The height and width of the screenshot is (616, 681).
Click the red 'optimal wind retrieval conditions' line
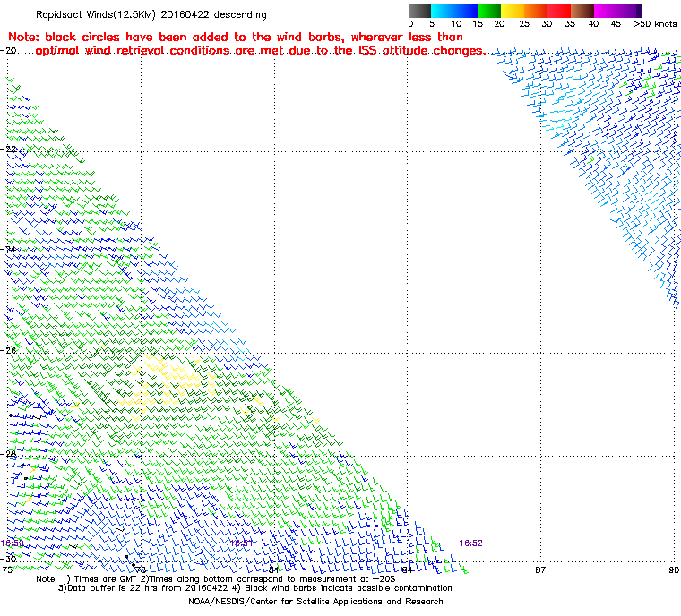[260, 51]
